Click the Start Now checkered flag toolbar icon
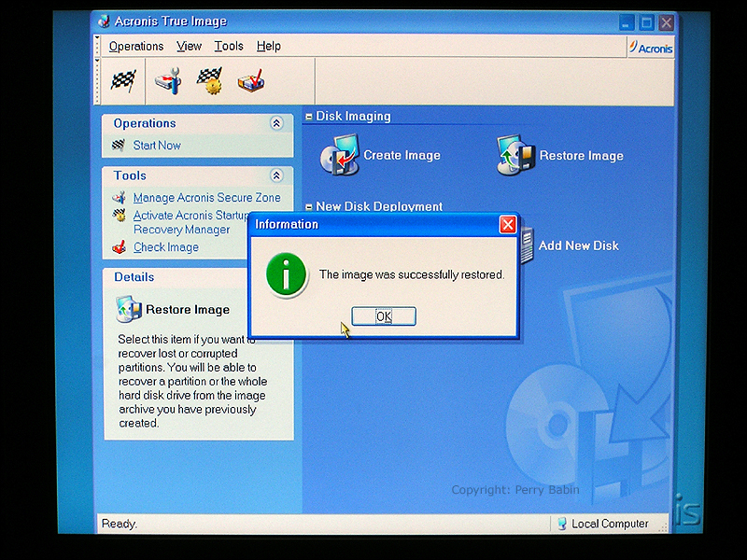Screen dimensions: 747x560 click(123, 80)
